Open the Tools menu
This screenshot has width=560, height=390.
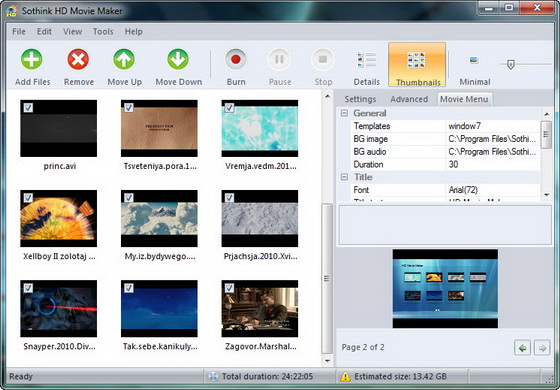[103, 31]
